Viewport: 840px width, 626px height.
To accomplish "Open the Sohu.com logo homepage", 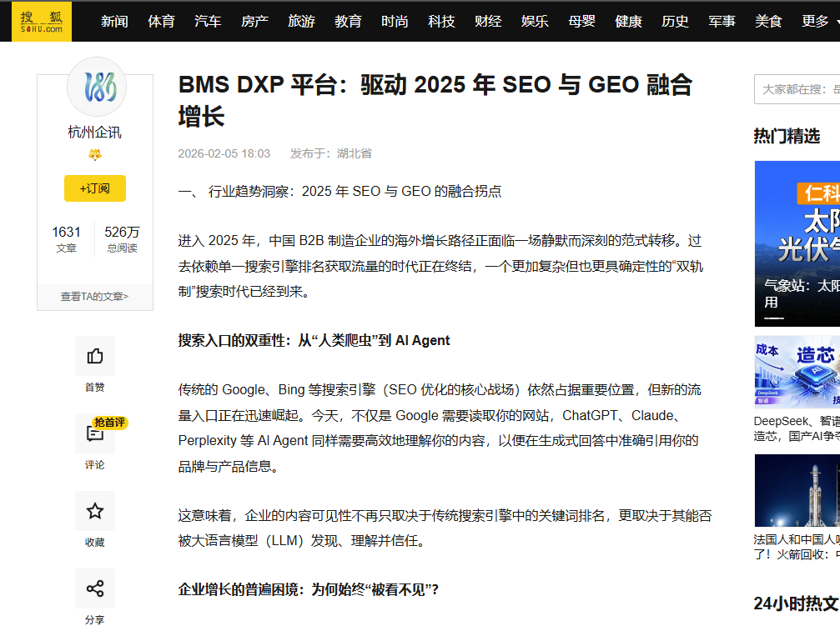I will pos(42,22).
